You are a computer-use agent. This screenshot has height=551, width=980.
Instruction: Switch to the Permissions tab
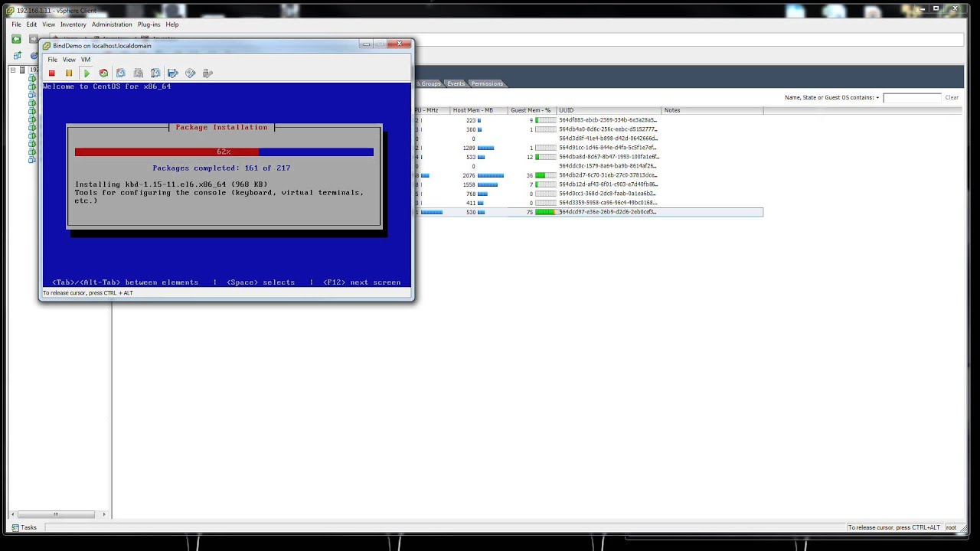[487, 83]
